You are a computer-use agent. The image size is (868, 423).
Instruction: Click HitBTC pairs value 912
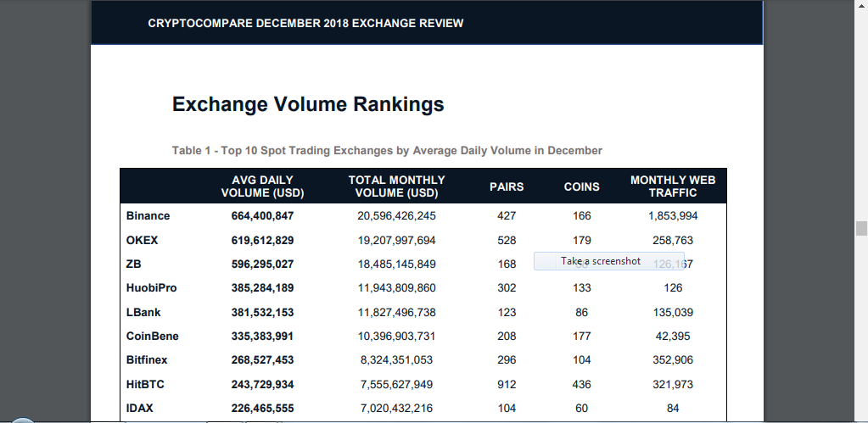[507, 384]
